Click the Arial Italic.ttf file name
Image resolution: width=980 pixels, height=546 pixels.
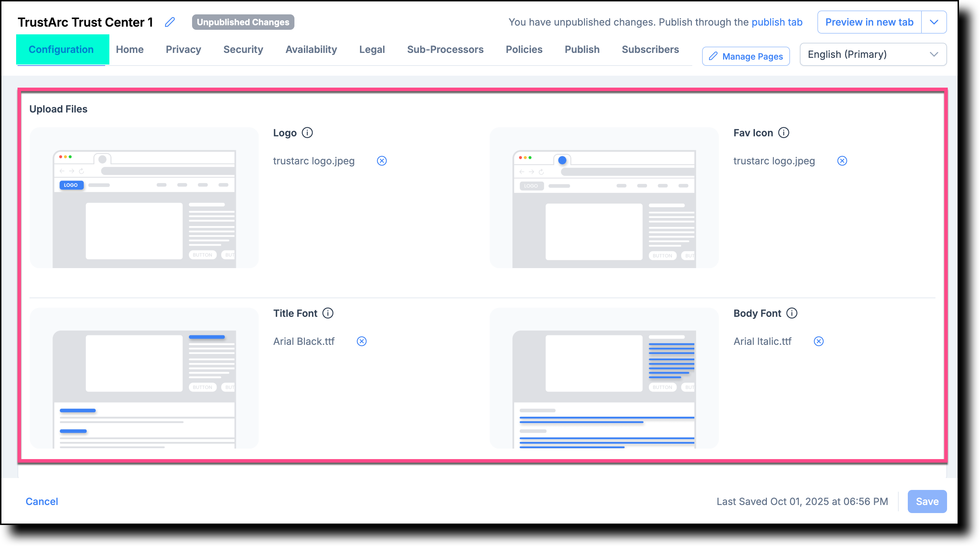tap(762, 341)
